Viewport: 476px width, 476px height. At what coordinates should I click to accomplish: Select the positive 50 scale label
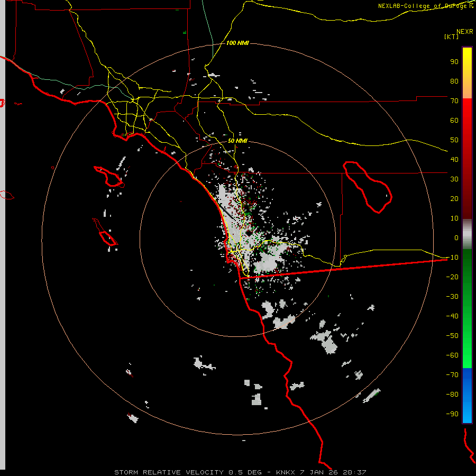[454, 140]
